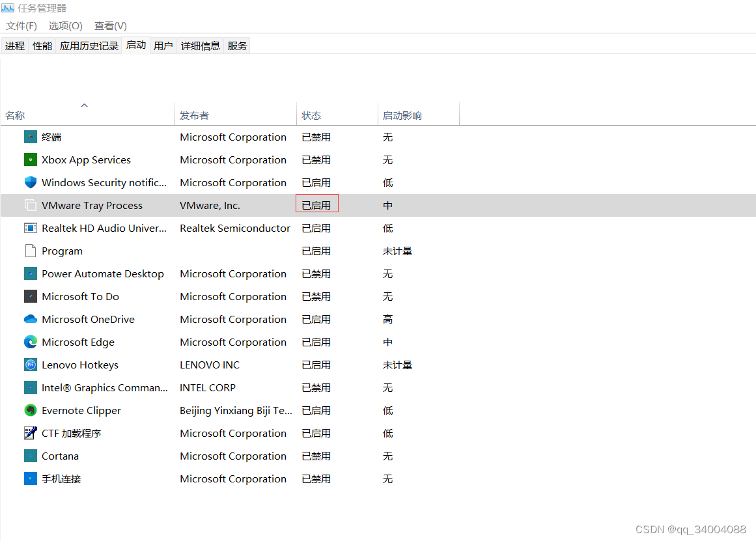Select the CTF 加载程序 entry
Screen dimensions: 756x541
click(72, 433)
